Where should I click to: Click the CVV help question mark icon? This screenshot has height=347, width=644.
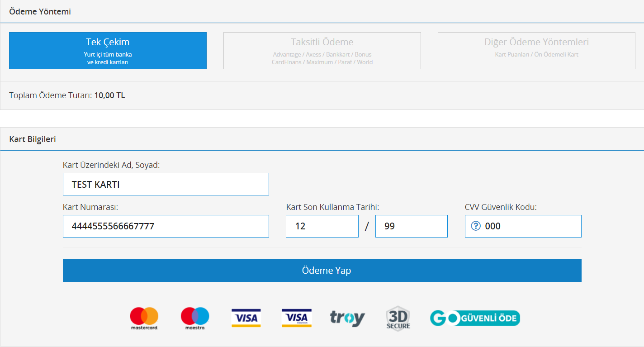click(476, 226)
